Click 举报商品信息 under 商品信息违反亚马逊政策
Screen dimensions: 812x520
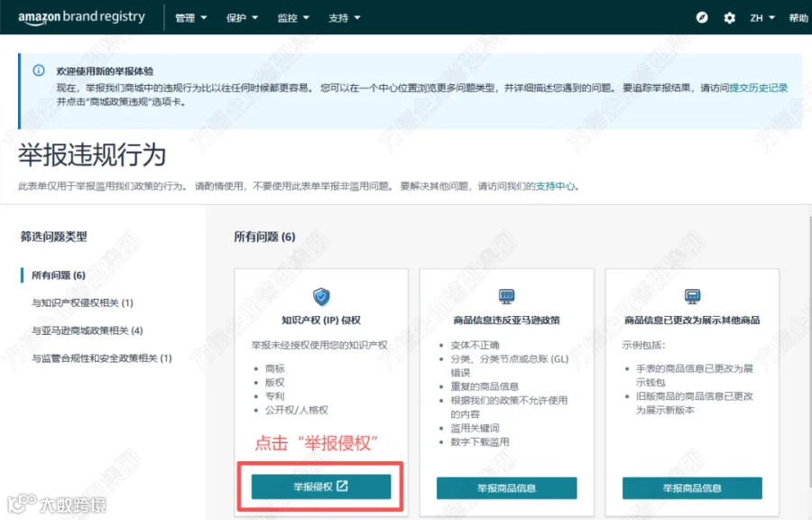tap(506, 487)
